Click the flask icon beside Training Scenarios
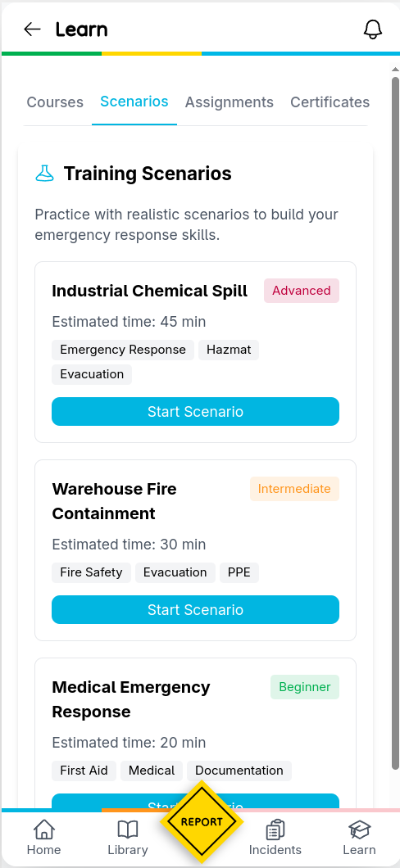The width and height of the screenshot is (400, 868). pyautogui.click(x=45, y=174)
